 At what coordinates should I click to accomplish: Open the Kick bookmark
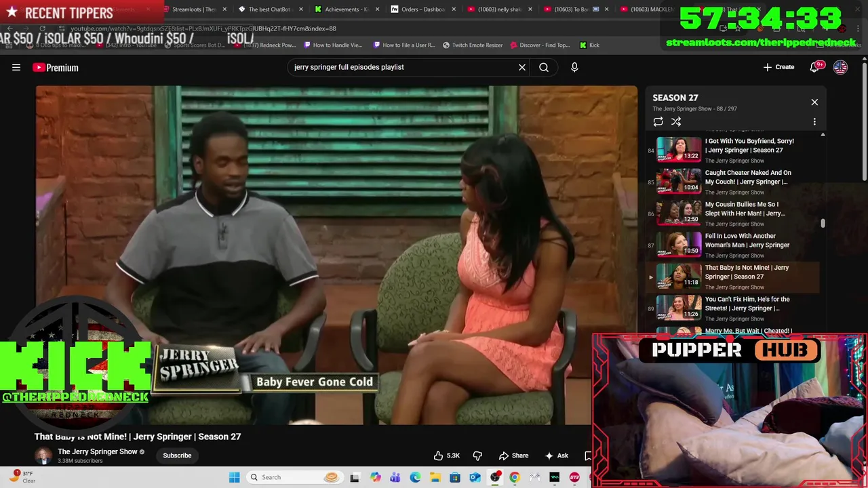coord(589,45)
